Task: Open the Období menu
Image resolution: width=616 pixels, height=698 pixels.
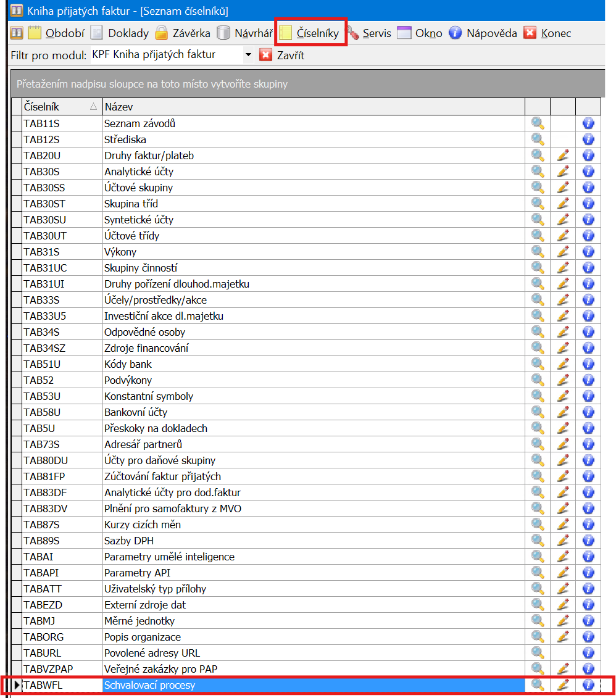Action: pos(57,33)
